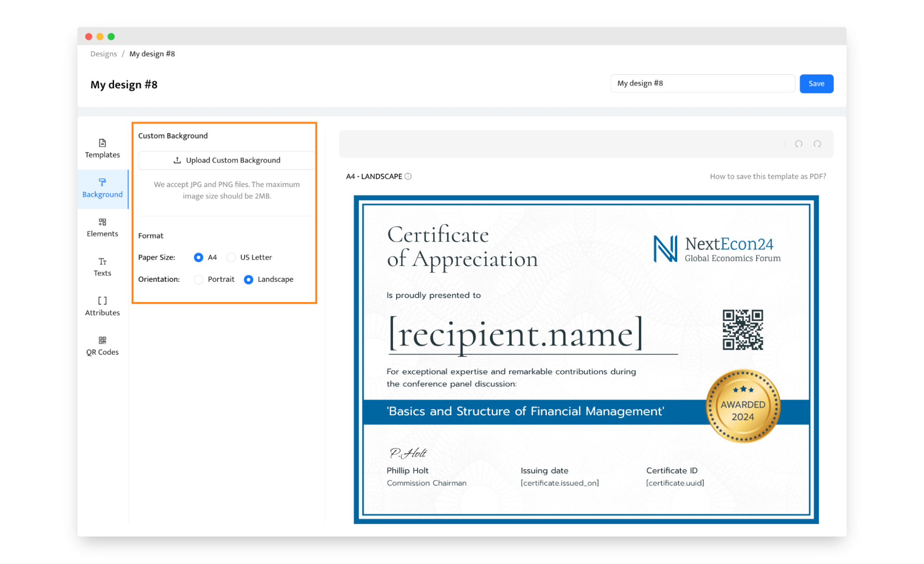Select the QR code on the certificate
This screenshot has height=564, width=924.
tap(742, 329)
